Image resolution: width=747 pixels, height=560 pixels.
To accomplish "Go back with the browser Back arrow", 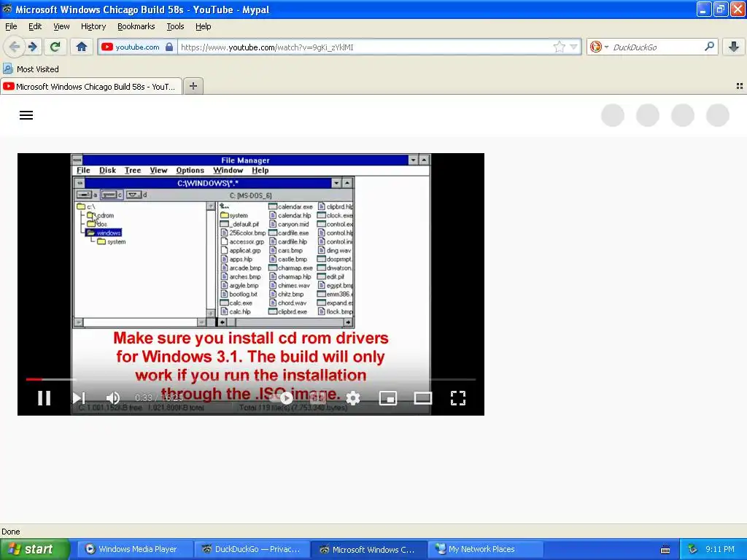I will [x=14, y=47].
